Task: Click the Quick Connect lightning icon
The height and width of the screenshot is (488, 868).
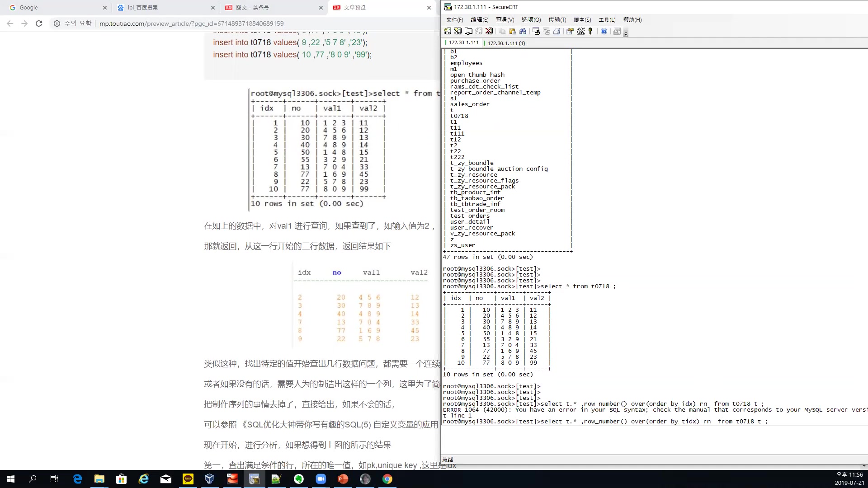Action: pyautogui.click(x=458, y=31)
